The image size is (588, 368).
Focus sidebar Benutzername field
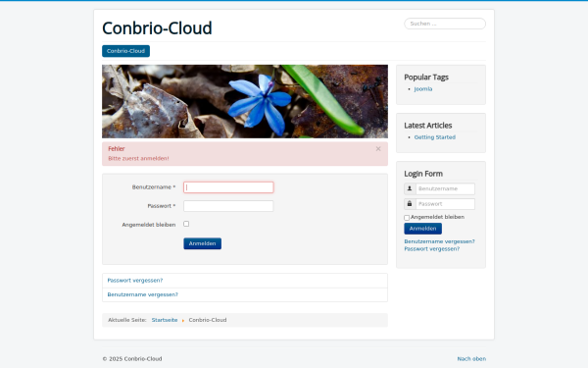[445, 188]
